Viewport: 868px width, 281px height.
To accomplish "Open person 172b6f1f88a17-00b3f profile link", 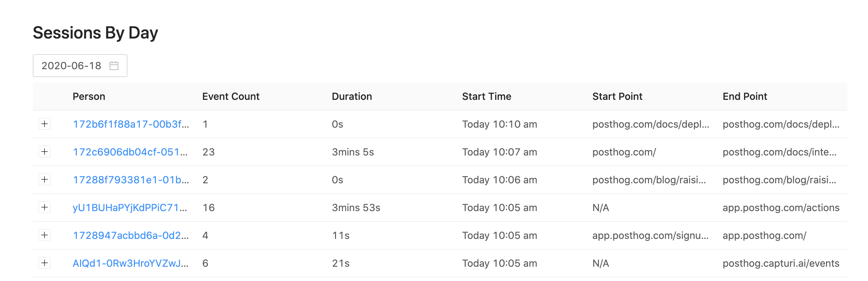I will [x=130, y=124].
